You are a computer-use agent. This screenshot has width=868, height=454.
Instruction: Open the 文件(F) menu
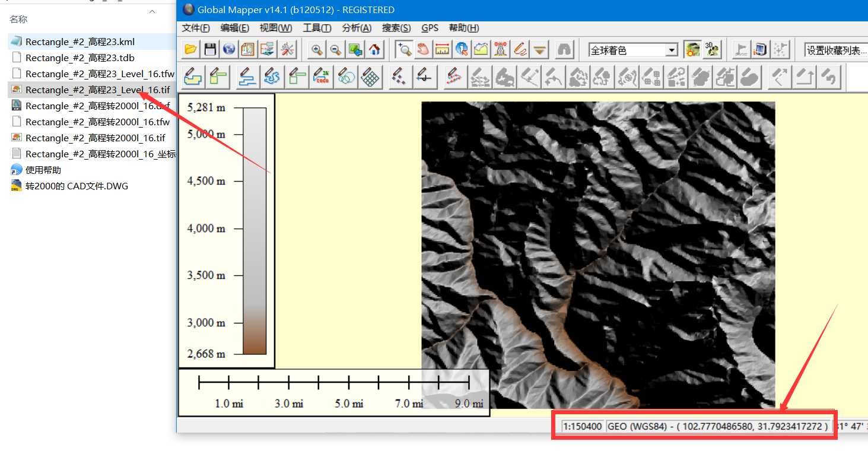(x=196, y=28)
